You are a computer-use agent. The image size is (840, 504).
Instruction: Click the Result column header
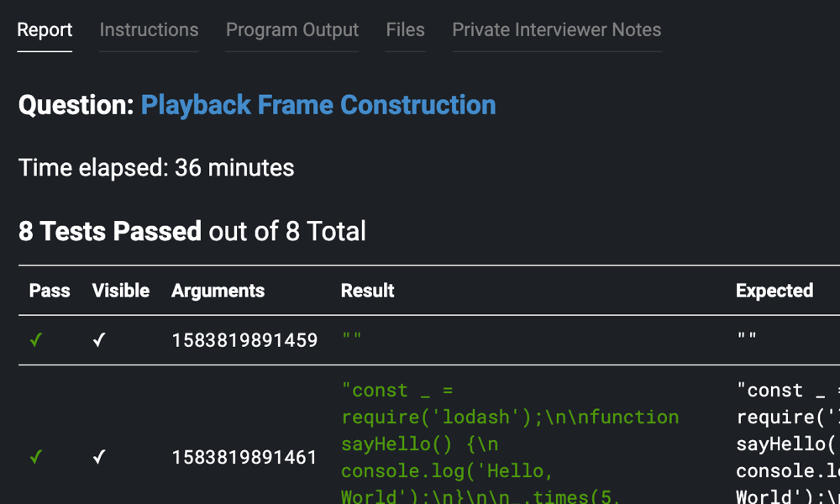click(367, 291)
